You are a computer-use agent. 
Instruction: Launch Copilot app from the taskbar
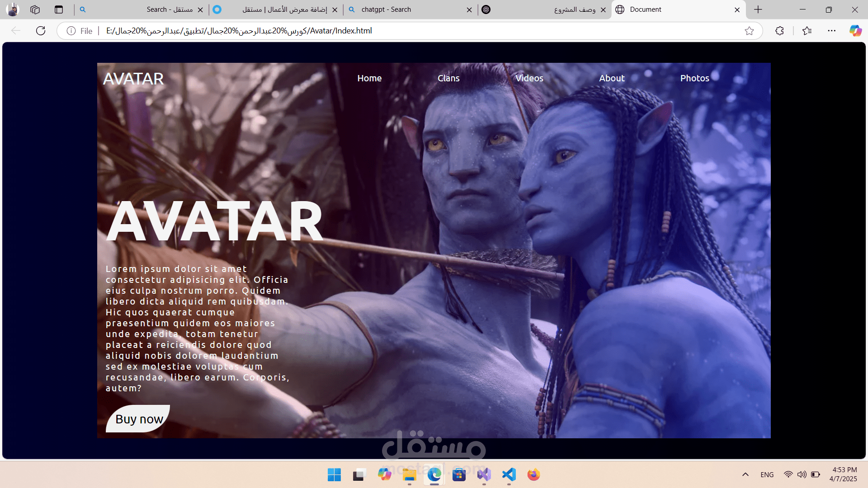click(384, 475)
